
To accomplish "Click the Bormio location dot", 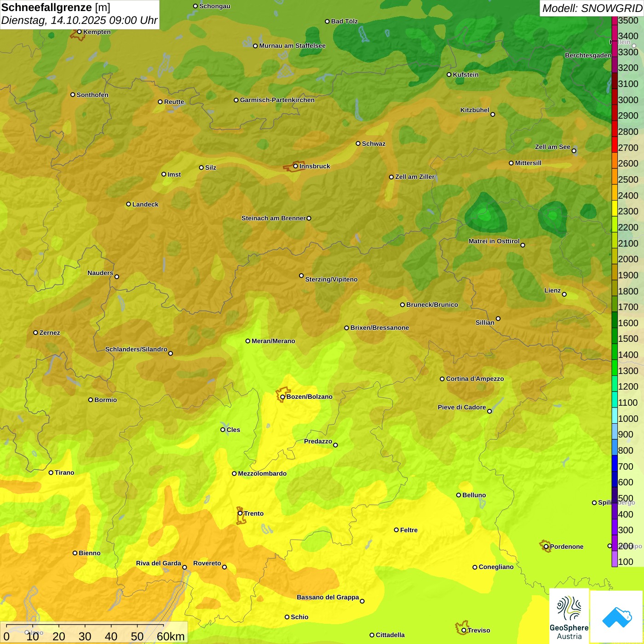I will coord(91,400).
